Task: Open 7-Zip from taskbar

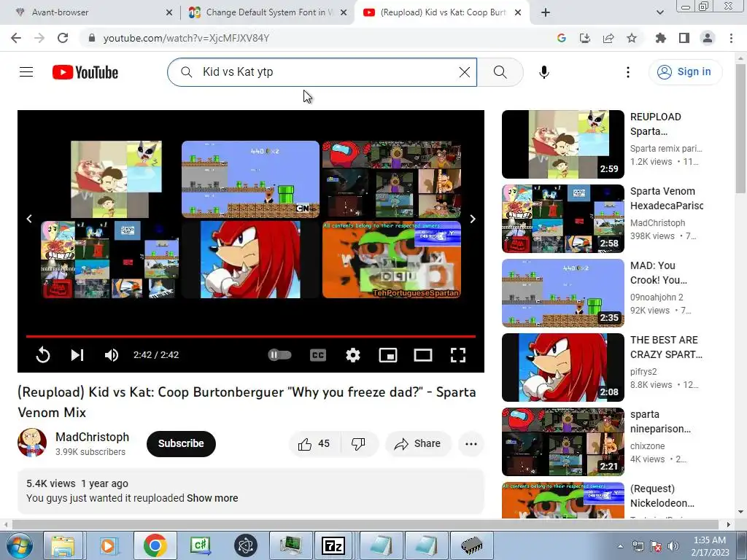Action: (333, 545)
